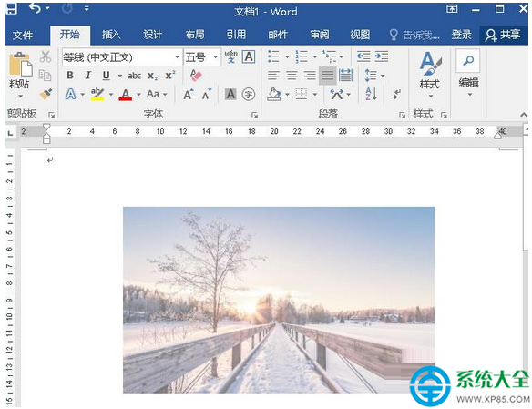Toggle Italic formatting
Viewport: 532px width, 409px height.
pos(88,76)
